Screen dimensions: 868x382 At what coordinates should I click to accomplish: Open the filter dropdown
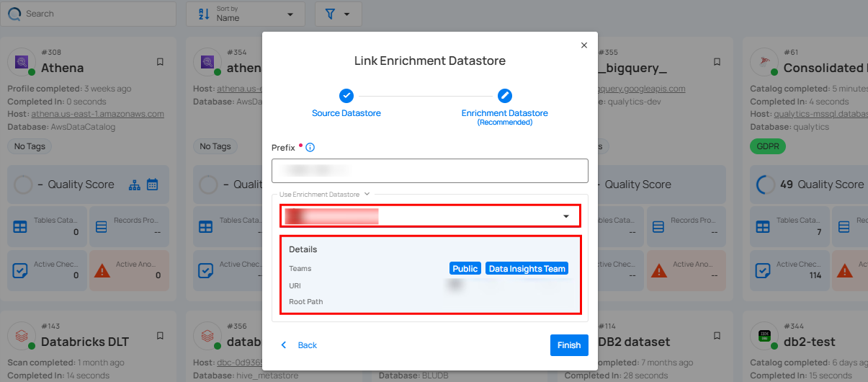pyautogui.click(x=338, y=14)
